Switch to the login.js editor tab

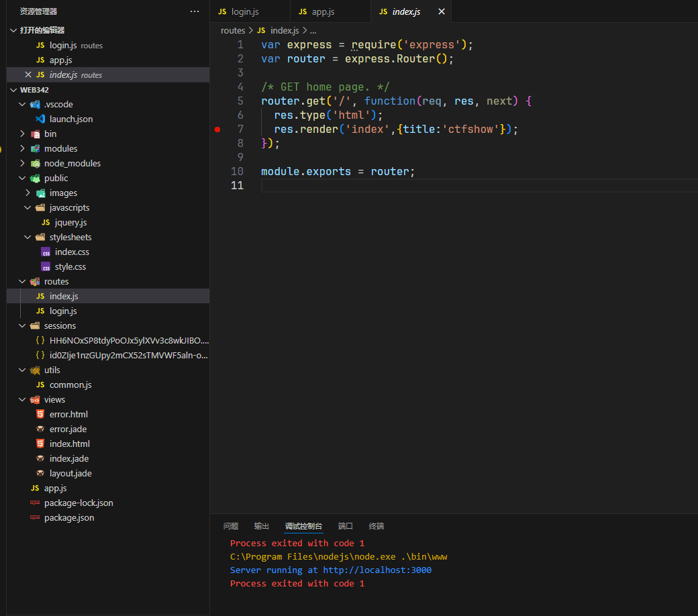(x=245, y=12)
